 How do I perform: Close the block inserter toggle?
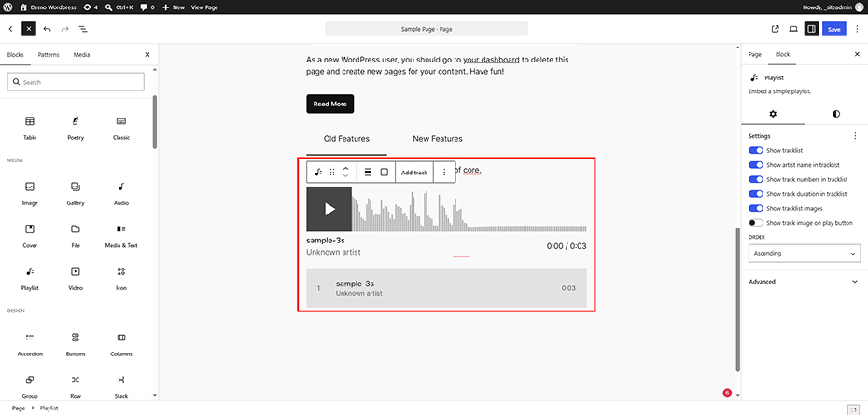click(29, 29)
